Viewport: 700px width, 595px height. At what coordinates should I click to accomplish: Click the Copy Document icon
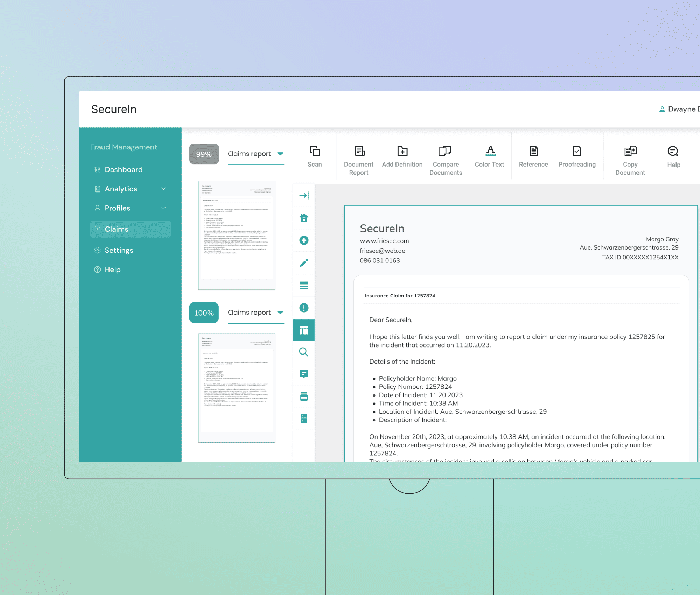[x=630, y=151]
